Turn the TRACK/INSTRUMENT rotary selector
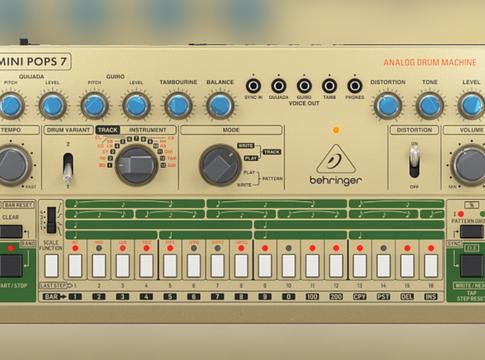The height and width of the screenshot is (360, 485). 136,165
